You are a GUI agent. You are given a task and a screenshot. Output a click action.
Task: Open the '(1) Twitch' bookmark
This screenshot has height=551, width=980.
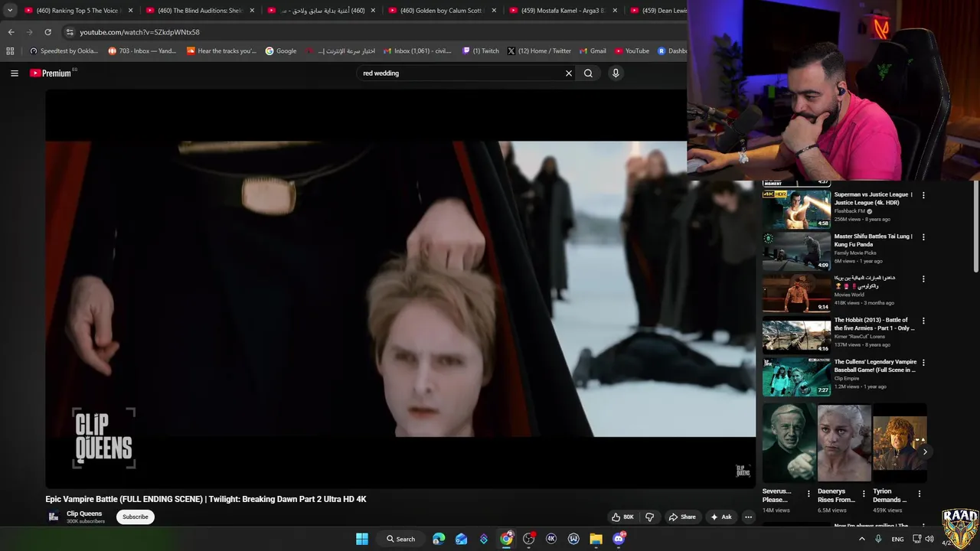pos(481,51)
